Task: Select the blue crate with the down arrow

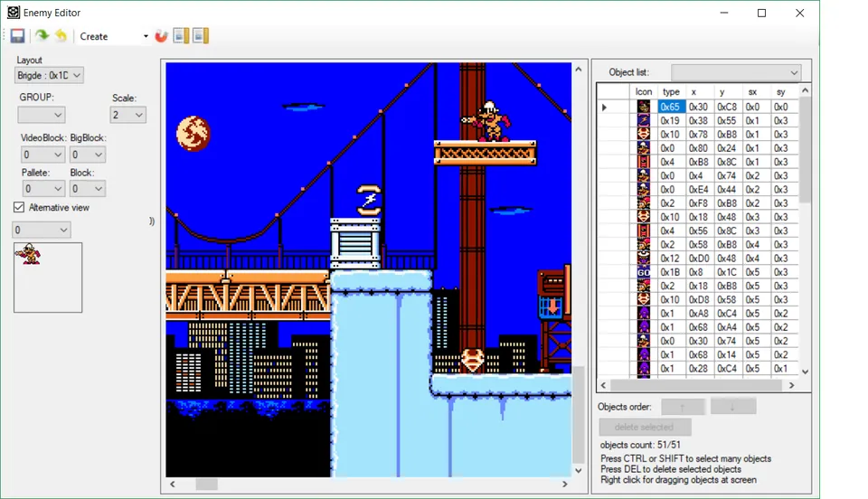Action: tap(552, 306)
